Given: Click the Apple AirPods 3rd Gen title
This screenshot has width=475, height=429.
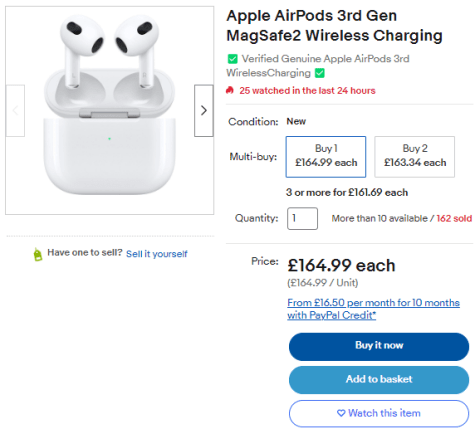Looking at the screenshot, I should click(334, 26).
